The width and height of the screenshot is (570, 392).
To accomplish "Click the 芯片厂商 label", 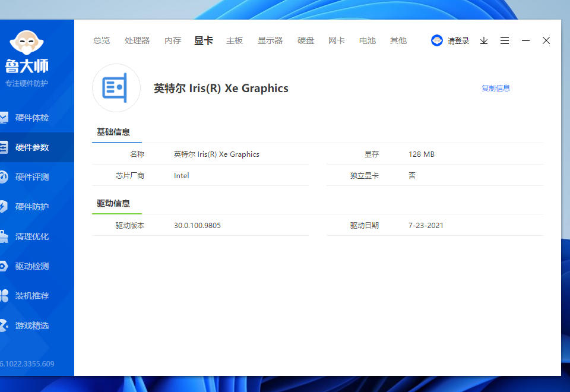I will (x=130, y=176).
